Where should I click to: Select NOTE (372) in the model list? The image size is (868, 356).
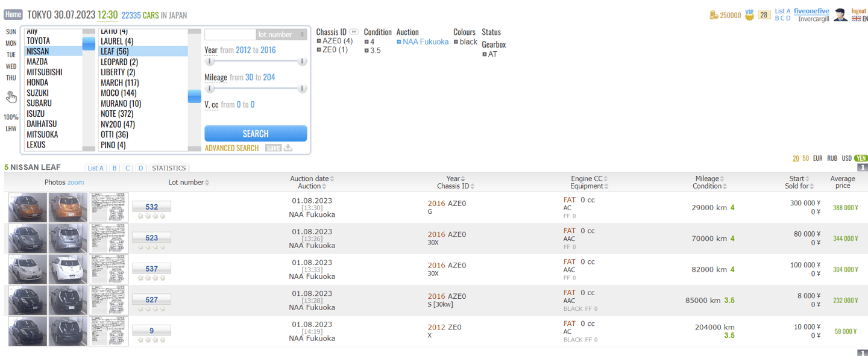point(143,114)
